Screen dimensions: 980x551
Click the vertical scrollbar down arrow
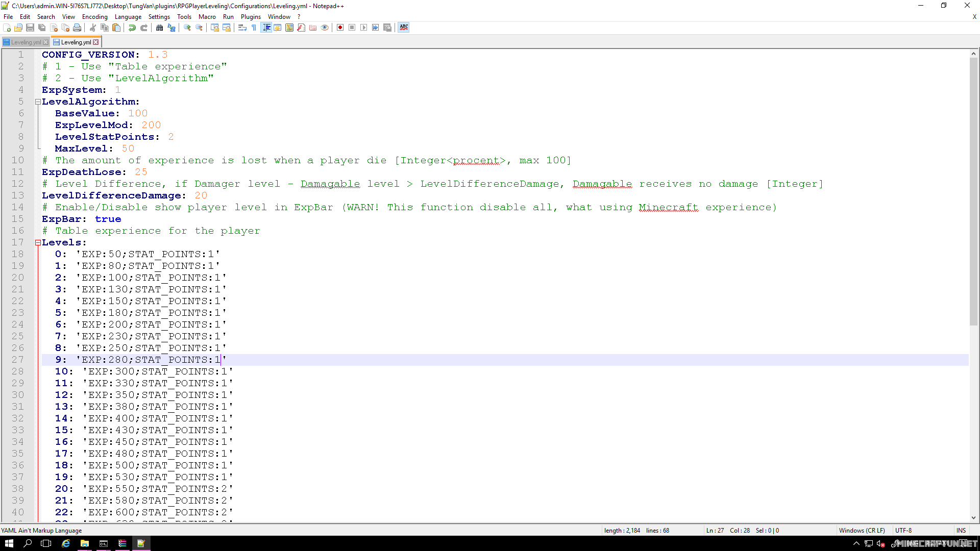point(973,518)
